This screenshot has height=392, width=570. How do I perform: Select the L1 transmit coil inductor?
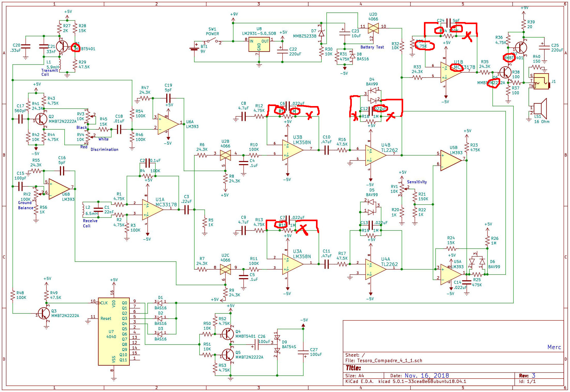60,64
